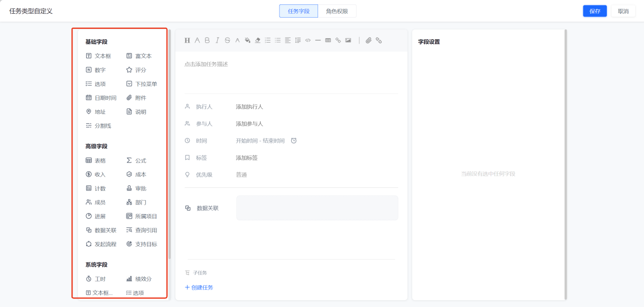Image resolution: width=644 pixels, height=307 pixels.
Task: Add the 地址 address field
Action: click(95, 112)
